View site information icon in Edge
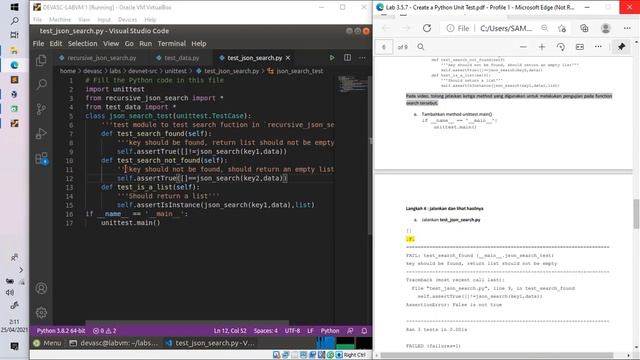 pos(450,28)
